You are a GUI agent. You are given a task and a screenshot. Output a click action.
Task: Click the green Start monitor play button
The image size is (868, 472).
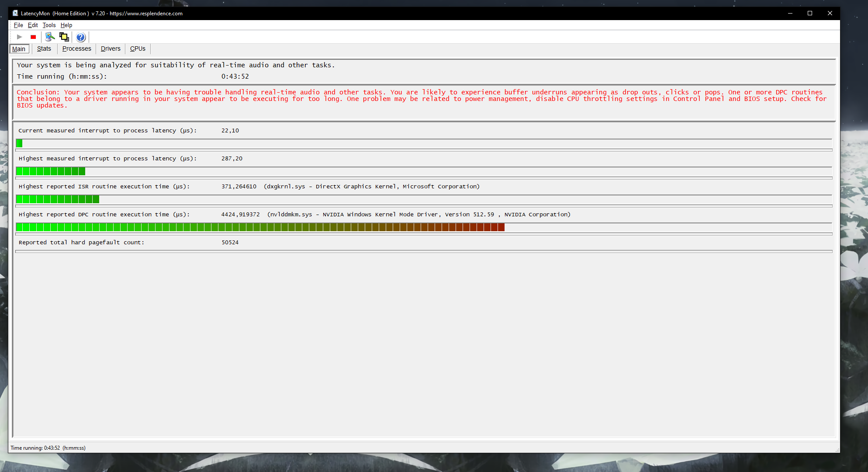[19, 37]
